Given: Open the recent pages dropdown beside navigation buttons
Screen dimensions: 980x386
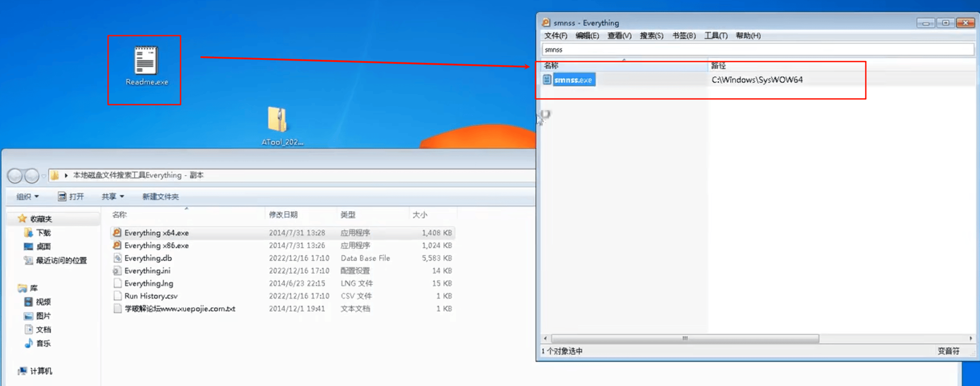Looking at the screenshot, I should click(43, 176).
